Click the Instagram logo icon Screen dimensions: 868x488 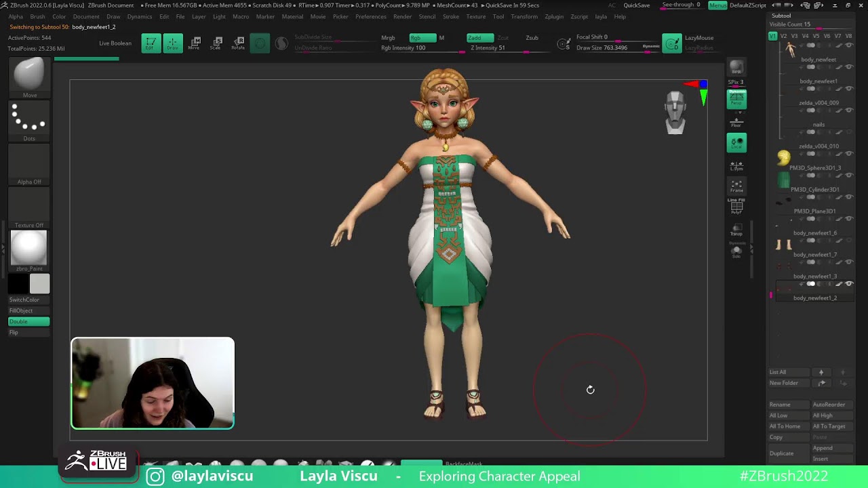[x=155, y=476]
